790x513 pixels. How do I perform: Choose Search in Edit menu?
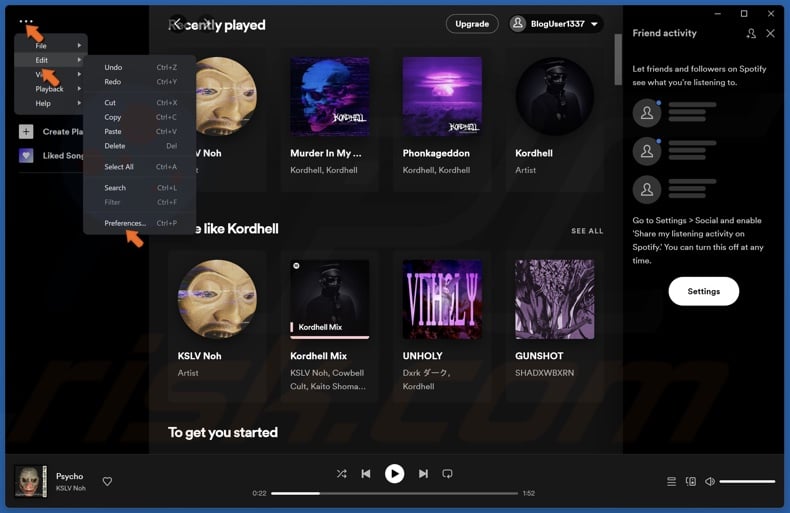point(140,188)
